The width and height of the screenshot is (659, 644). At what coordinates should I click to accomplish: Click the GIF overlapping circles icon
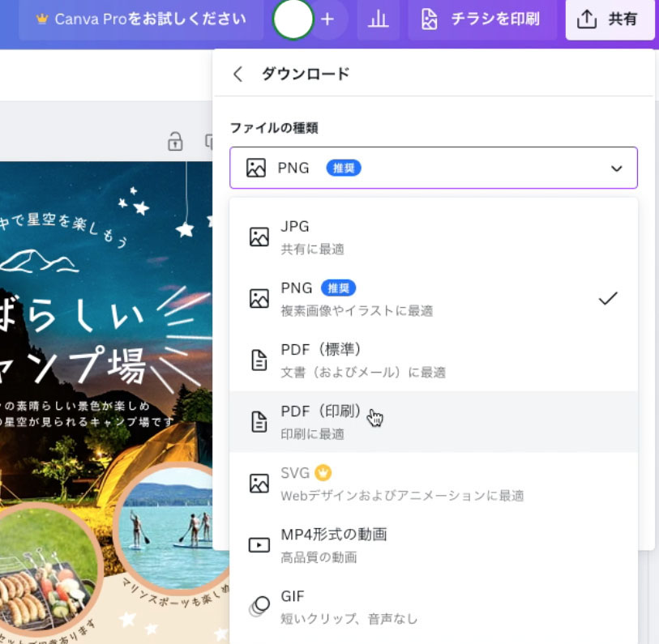pyautogui.click(x=259, y=607)
